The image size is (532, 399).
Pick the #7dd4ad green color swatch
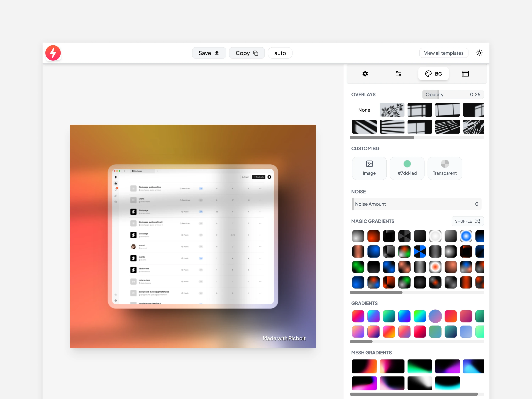pos(407,168)
